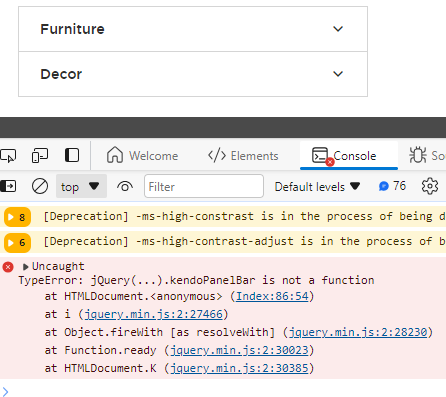
Task: Clear console with the ban icon
Action: point(40,186)
